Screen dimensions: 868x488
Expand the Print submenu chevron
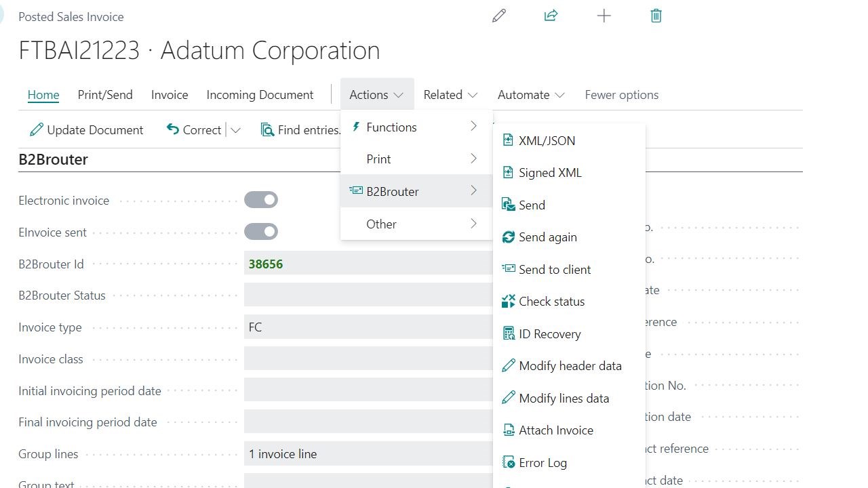473,159
